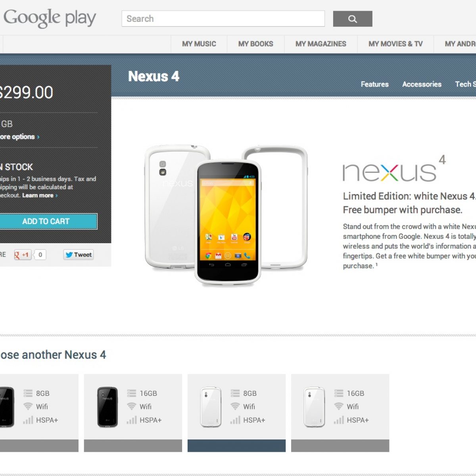Select white 8GB Nexus 4 phone thumbnail

click(211, 407)
